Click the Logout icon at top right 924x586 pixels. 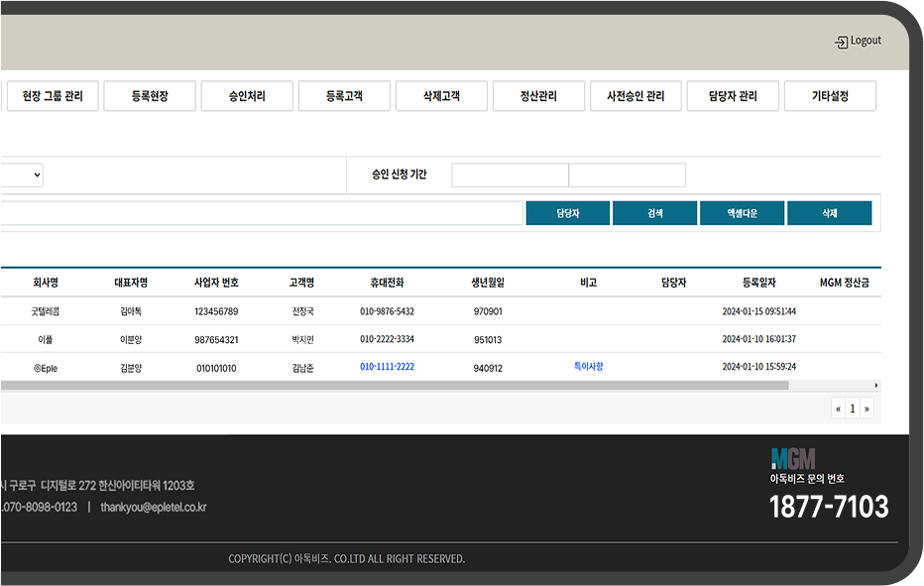(842, 42)
